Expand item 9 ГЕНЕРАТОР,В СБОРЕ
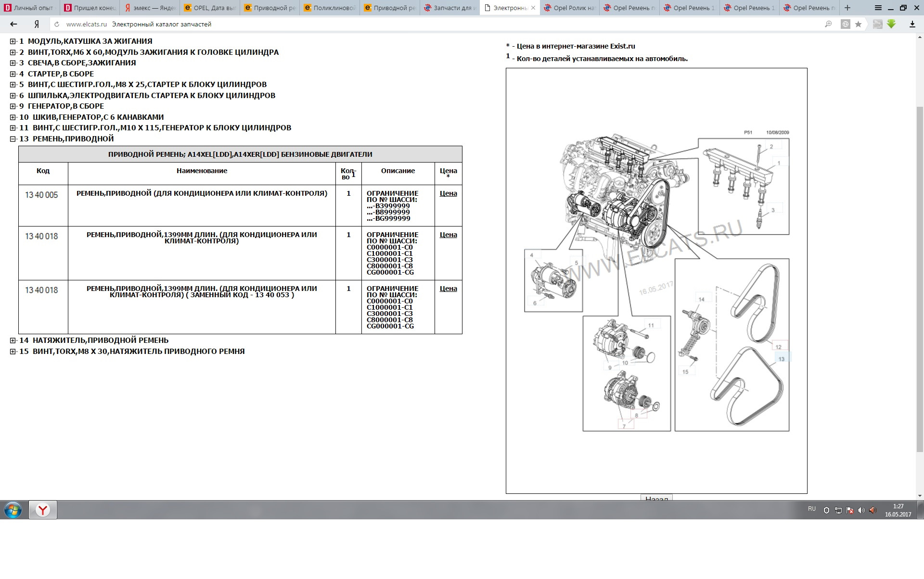This screenshot has height=579, width=924. [x=13, y=106]
